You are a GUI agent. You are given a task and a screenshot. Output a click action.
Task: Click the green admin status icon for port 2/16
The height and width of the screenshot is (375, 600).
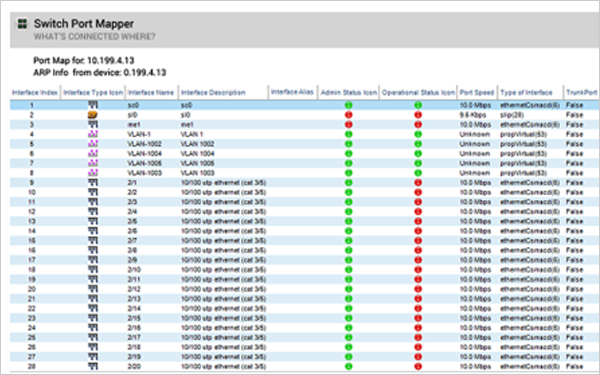(348, 328)
